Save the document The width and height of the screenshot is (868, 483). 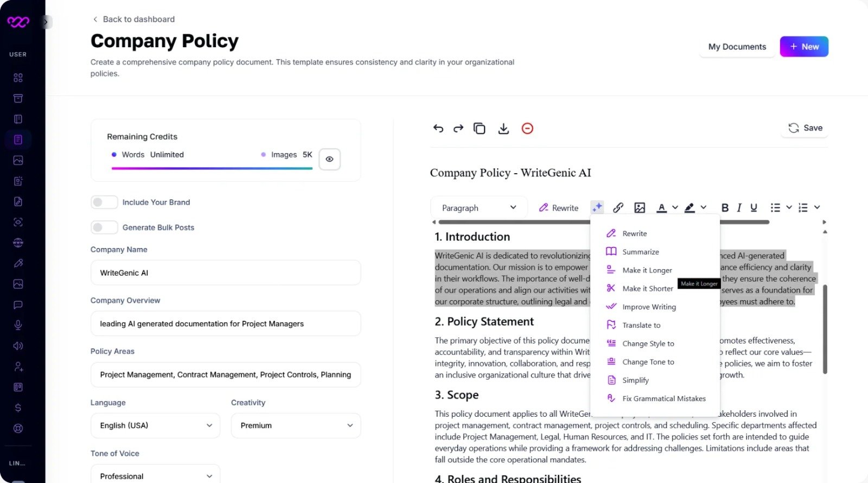805,128
